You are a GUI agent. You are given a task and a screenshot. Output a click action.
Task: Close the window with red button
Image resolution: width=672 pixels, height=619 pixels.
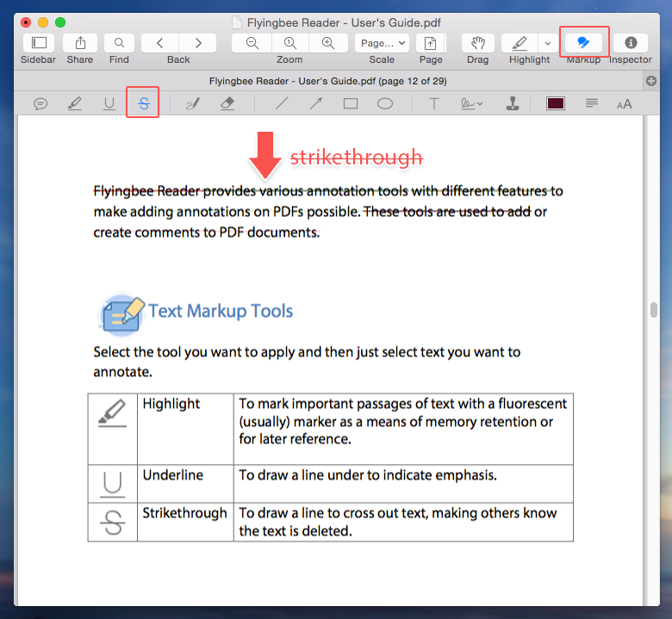(x=26, y=22)
